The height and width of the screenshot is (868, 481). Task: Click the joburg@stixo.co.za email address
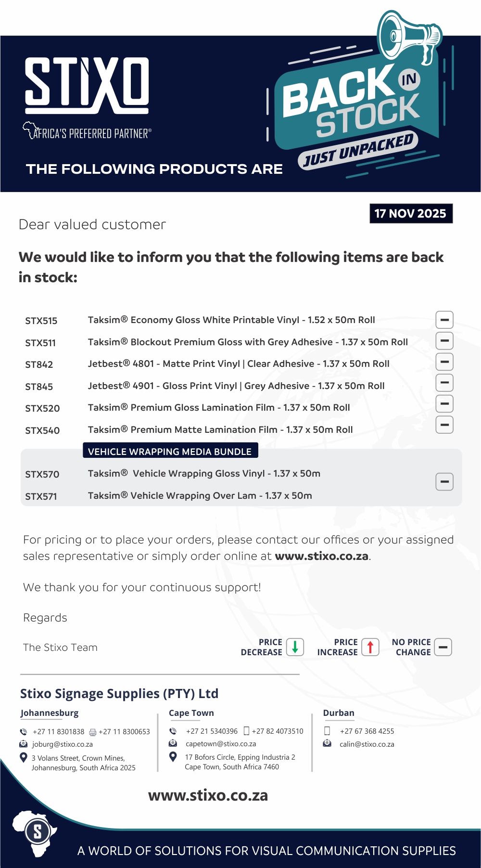click(63, 744)
